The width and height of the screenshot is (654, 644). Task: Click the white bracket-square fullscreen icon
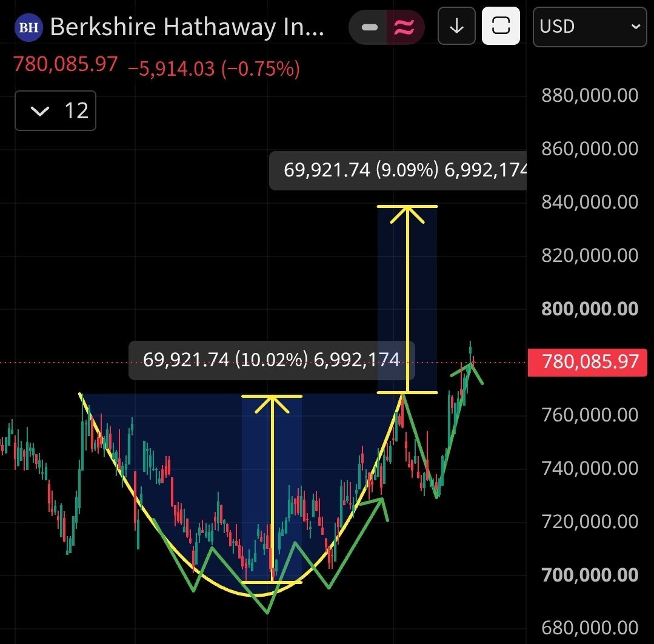[x=501, y=26]
